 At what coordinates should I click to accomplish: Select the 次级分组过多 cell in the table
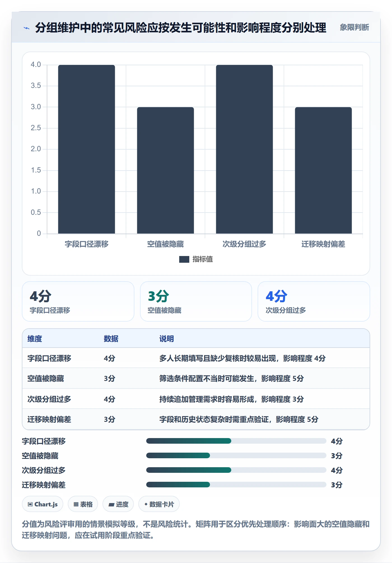click(x=49, y=399)
